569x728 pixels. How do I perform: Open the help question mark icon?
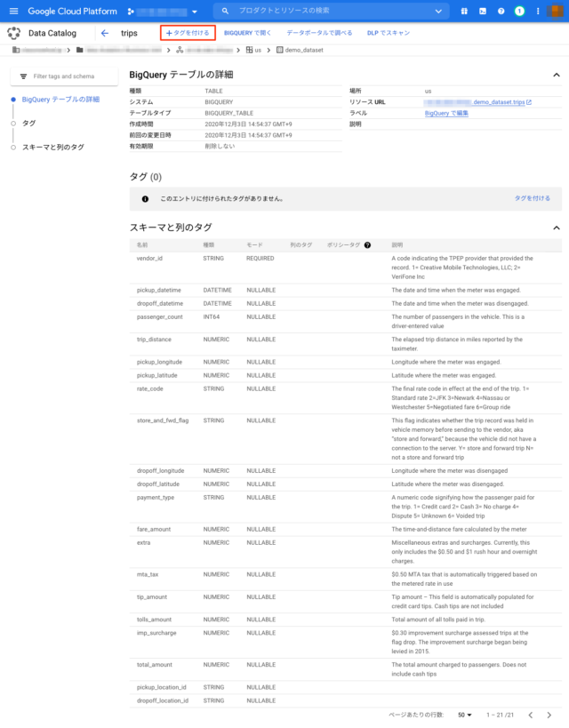501,11
